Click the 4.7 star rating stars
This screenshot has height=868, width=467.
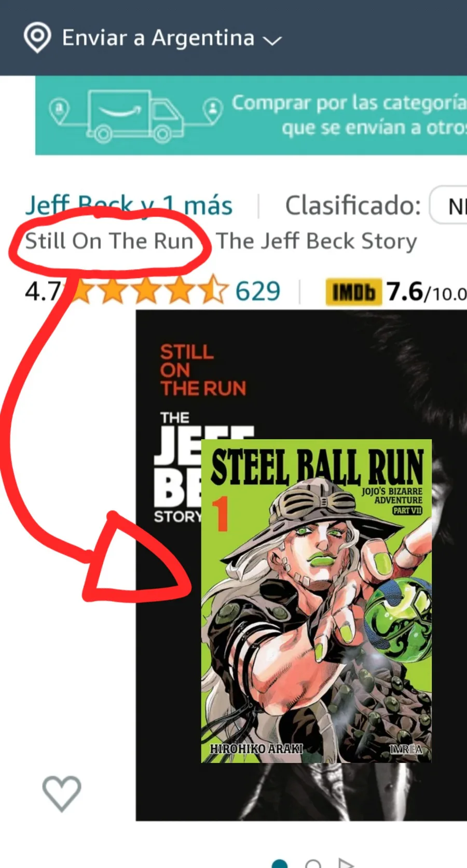(x=148, y=291)
